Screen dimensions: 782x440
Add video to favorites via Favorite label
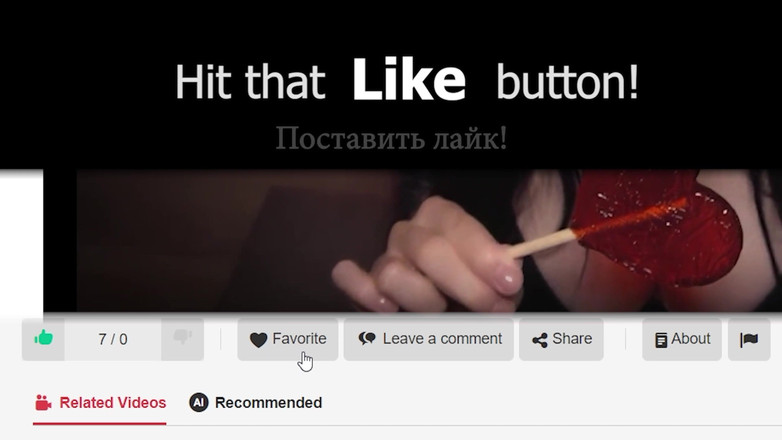point(299,339)
